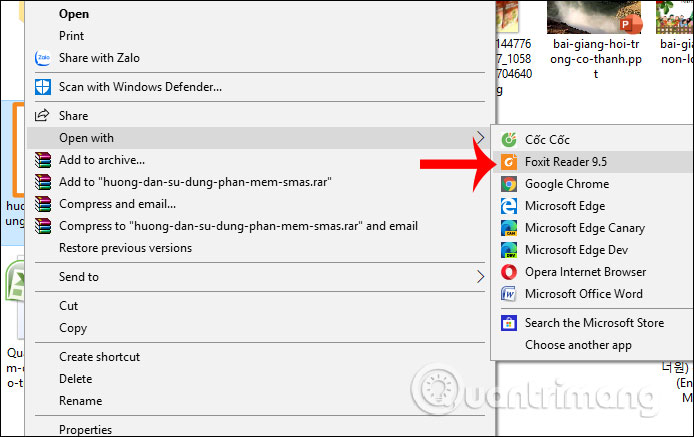694x437 pixels.
Task: Open with Opera Internet Browser
Action: pos(585,272)
